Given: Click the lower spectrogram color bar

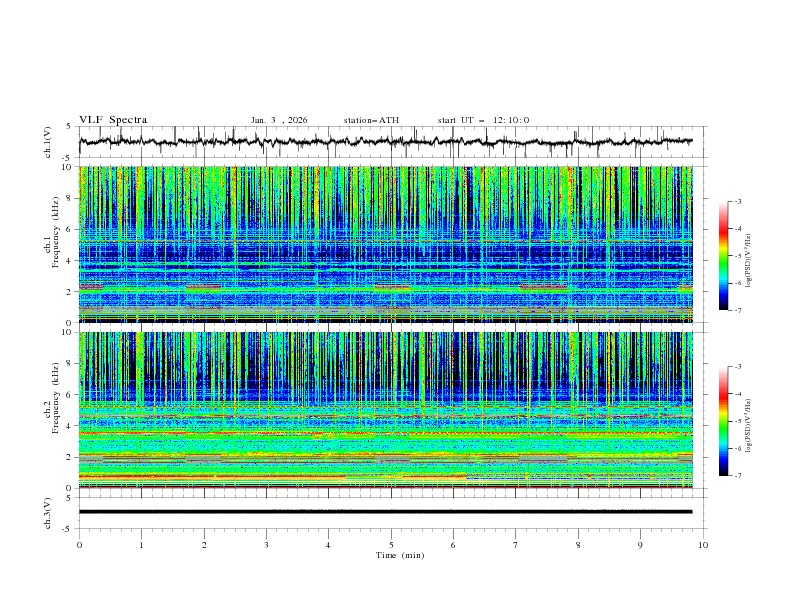Looking at the screenshot, I should click(x=723, y=422).
